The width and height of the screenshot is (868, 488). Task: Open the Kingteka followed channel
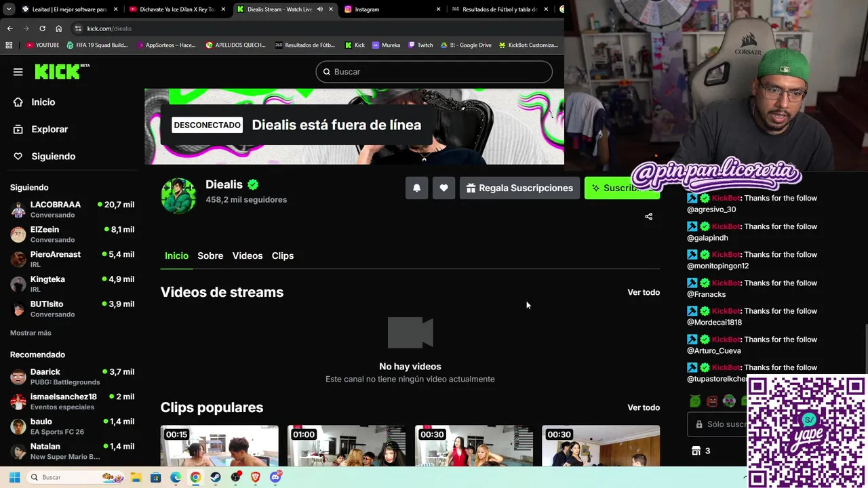click(x=72, y=284)
